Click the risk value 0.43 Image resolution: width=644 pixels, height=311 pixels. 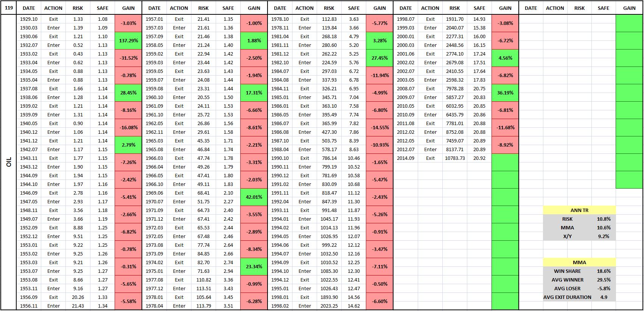click(78, 54)
